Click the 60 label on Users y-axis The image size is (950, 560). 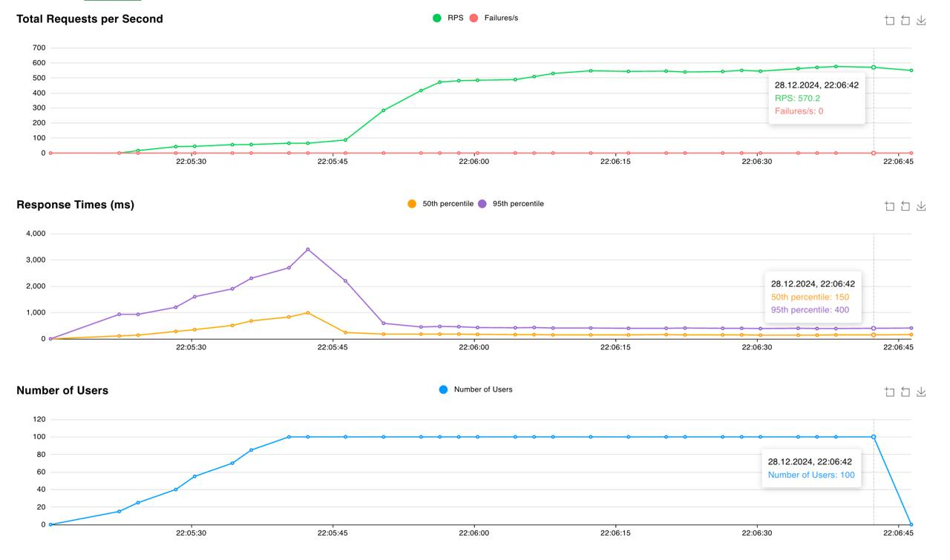[41, 472]
